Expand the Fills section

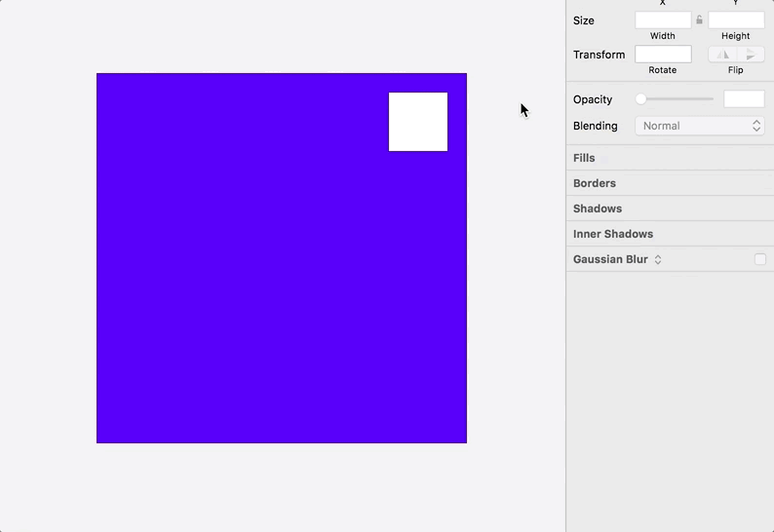584,158
